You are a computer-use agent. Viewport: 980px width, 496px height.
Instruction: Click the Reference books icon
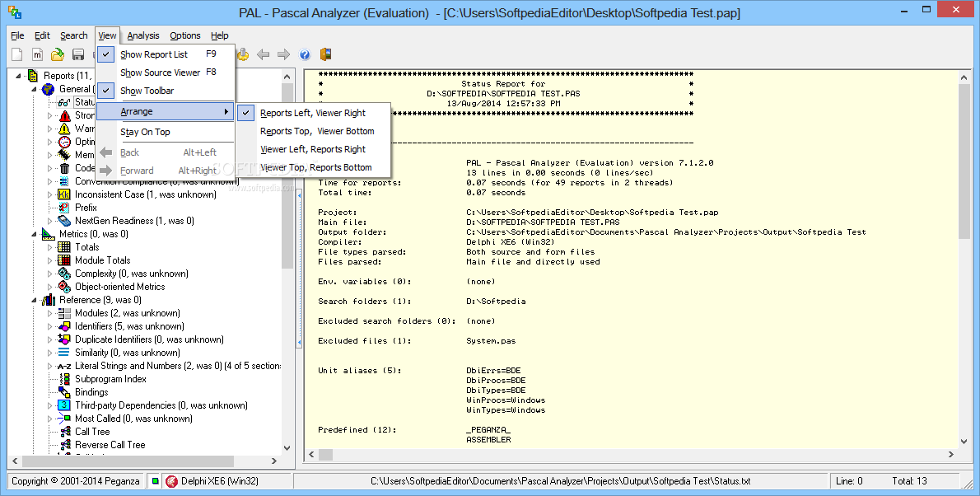(49, 300)
